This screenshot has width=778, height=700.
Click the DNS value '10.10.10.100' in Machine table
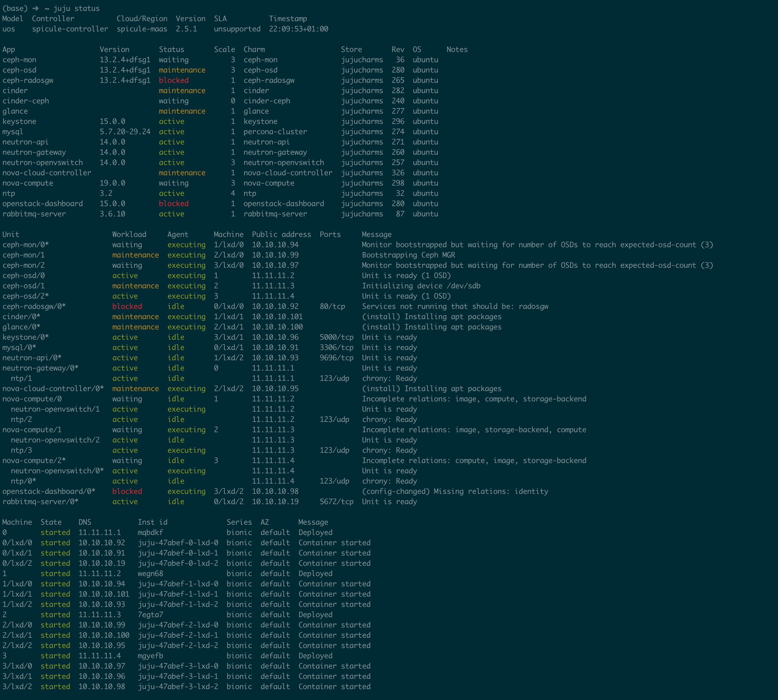pos(104,635)
